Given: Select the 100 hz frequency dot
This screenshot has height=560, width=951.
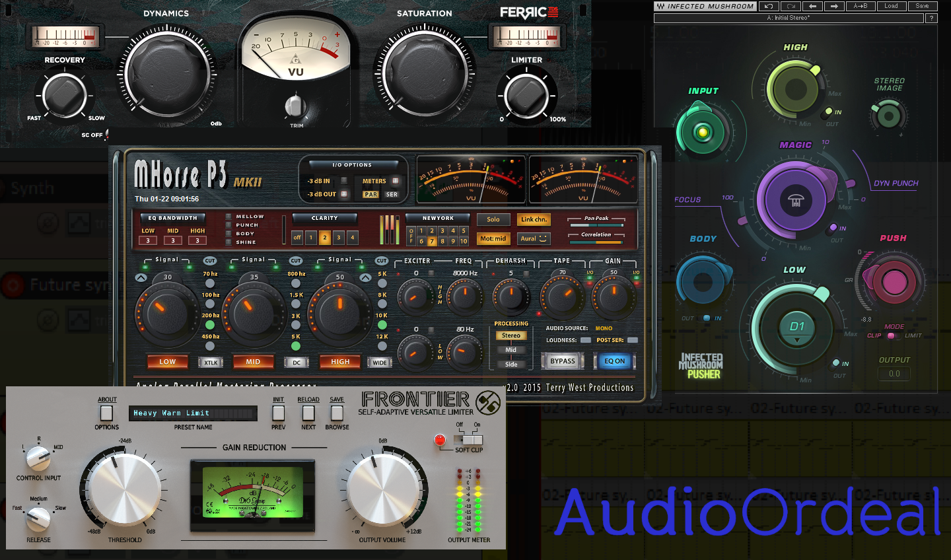Looking at the screenshot, I should (210, 304).
